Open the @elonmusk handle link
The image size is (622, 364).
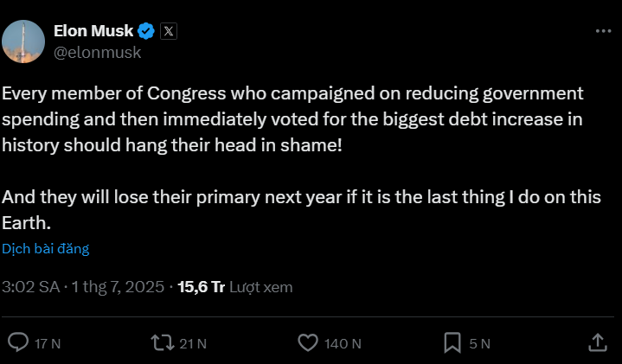coord(98,52)
